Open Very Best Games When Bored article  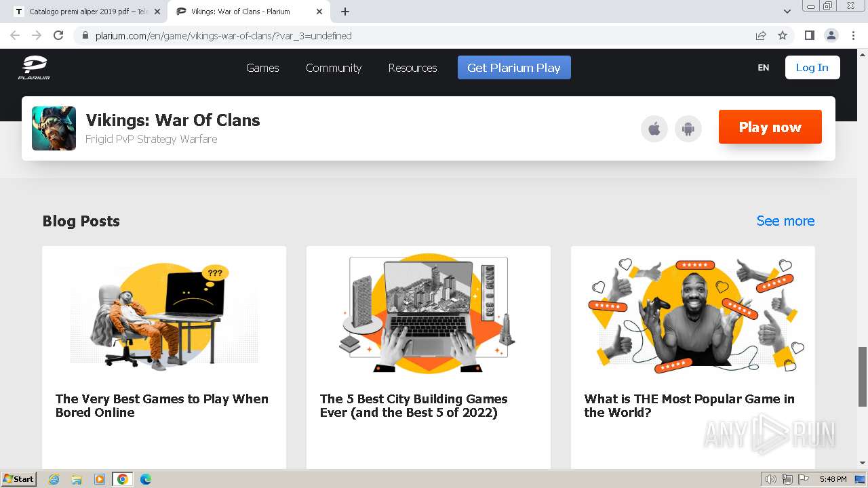point(162,405)
